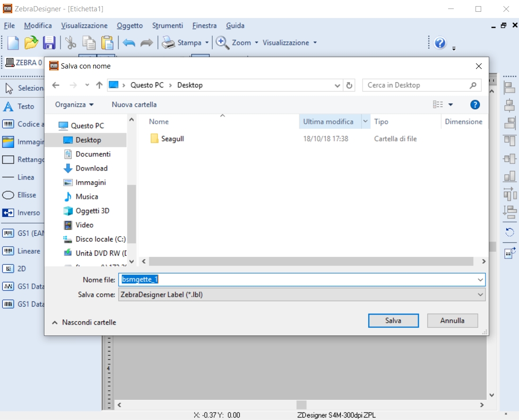This screenshot has width=519, height=420.
Task: Sort by the Nome column header
Action: [x=159, y=122]
